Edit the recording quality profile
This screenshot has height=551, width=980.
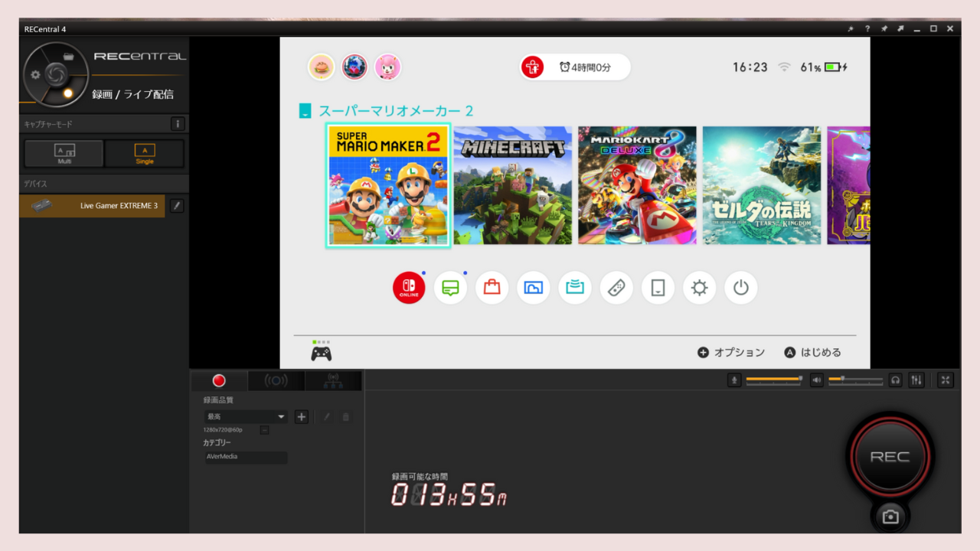pyautogui.click(x=326, y=417)
